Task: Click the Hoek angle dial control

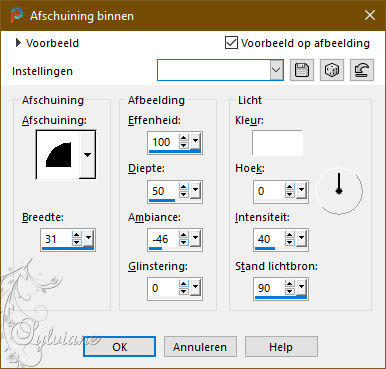Action: (339, 191)
